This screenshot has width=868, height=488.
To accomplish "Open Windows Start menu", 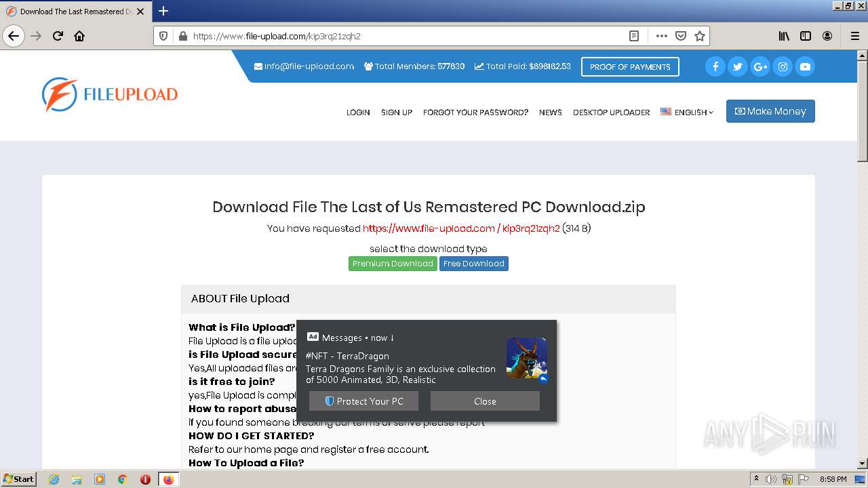I will tap(19, 479).
